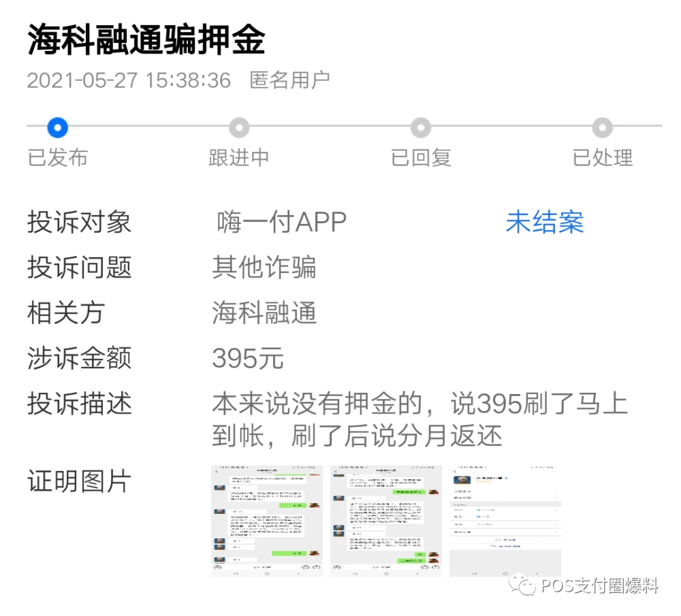Click the 已处理 step label
The width and height of the screenshot is (681, 616).
[x=603, y=157]
